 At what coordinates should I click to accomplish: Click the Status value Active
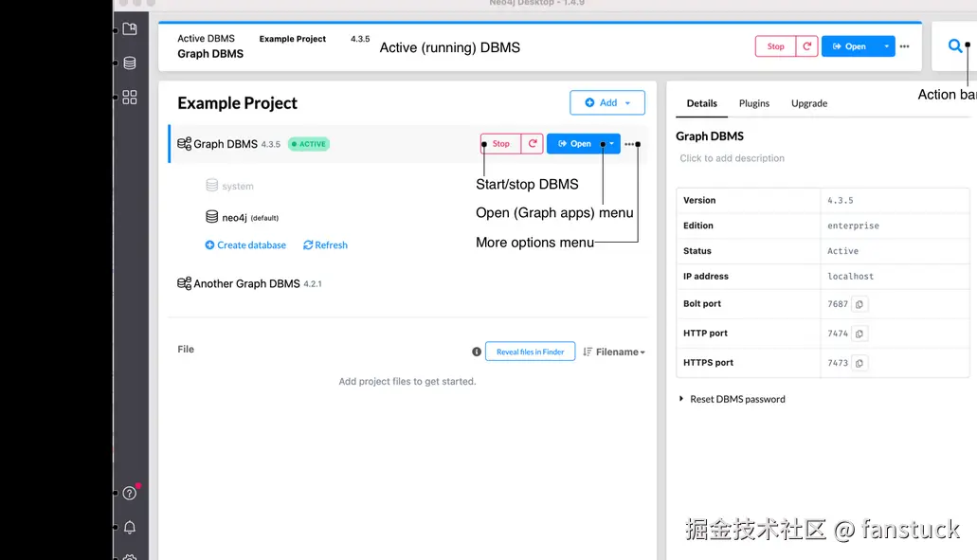coord(842,251)
